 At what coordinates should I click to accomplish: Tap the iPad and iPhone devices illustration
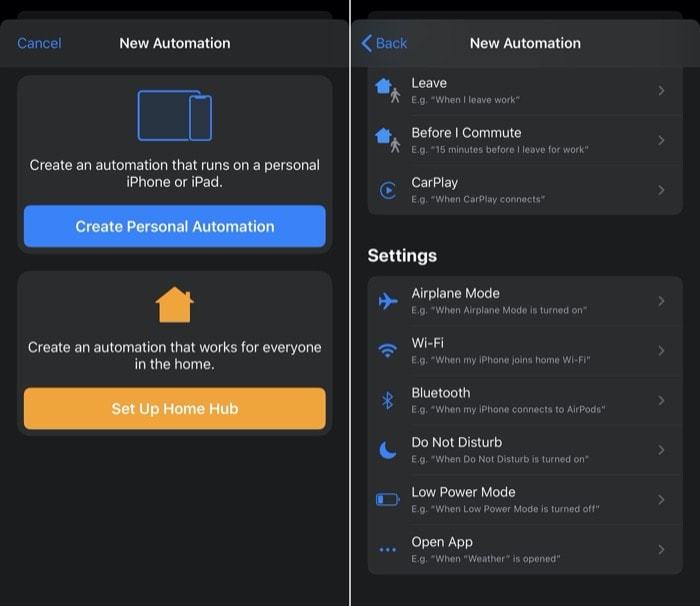[175, 116]
